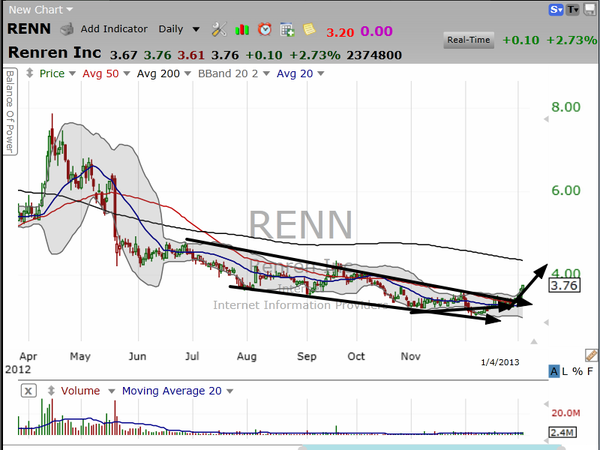Click the 3.76 current price label
600x450 pixels.
pos(564,286)
